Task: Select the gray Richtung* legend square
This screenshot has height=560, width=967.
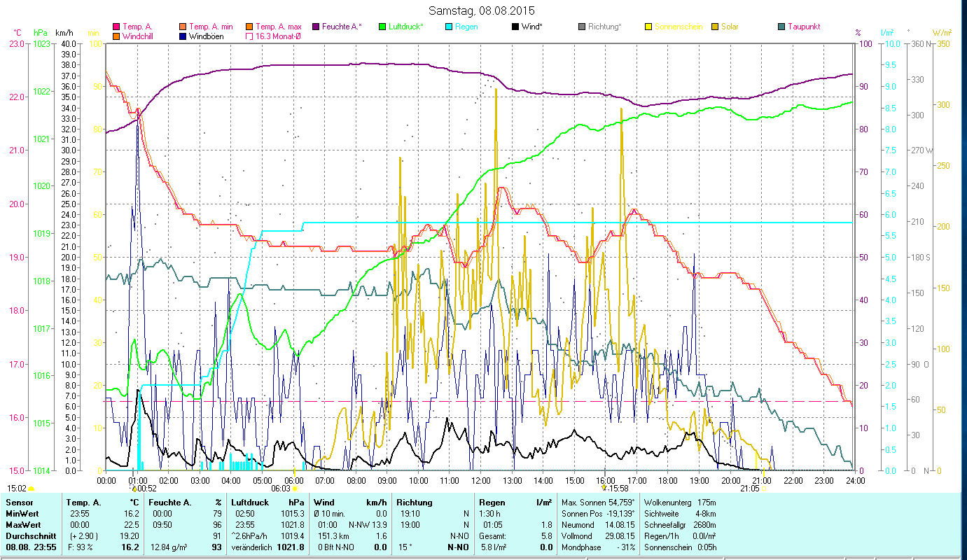Action: click(x=582, y=27)
